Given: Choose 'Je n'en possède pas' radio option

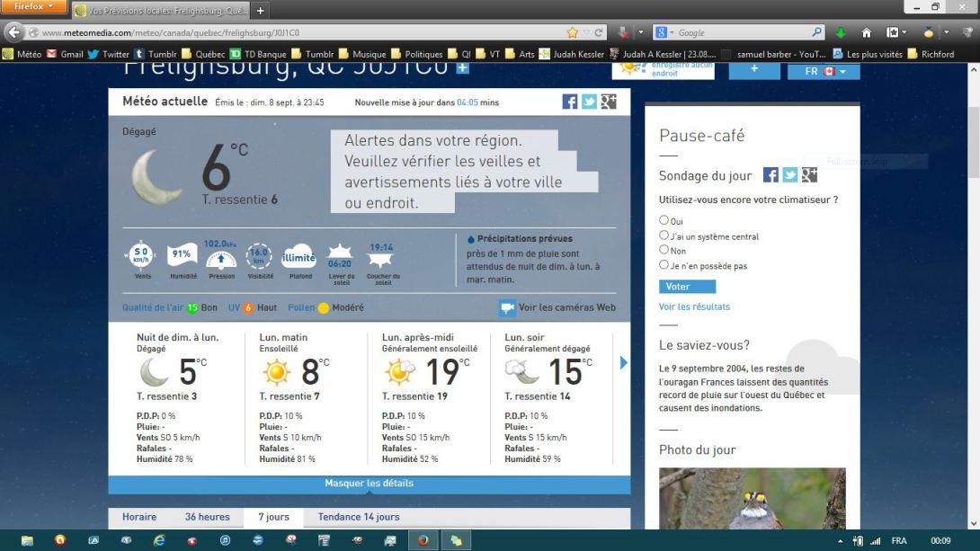Looking at the screenshot, I should point(664,265).
